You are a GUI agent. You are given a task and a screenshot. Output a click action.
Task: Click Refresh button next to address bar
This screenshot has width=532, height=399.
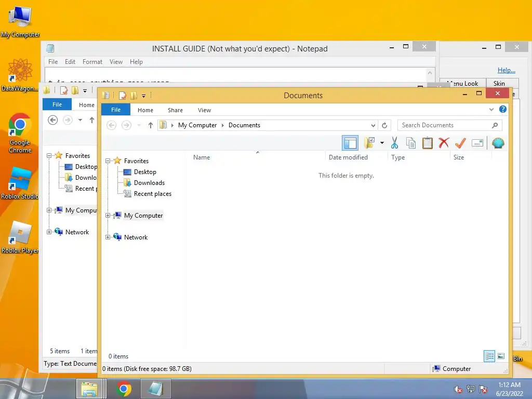pos(384,125)
